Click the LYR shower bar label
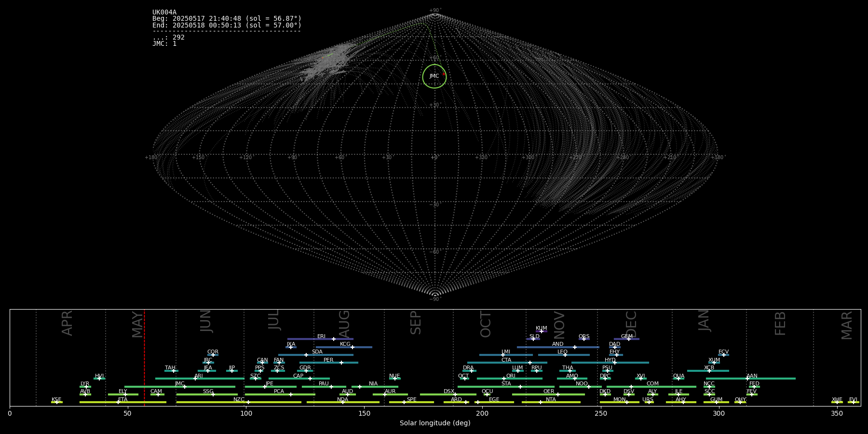Screen dimensions: 868x434 [85, 384]
